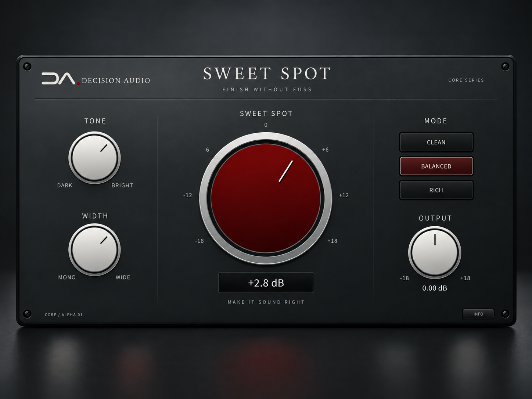The width and height of the screenshot is (532, 399).
Task: Click the BRIGHT label under Tone
Action: 122,186
